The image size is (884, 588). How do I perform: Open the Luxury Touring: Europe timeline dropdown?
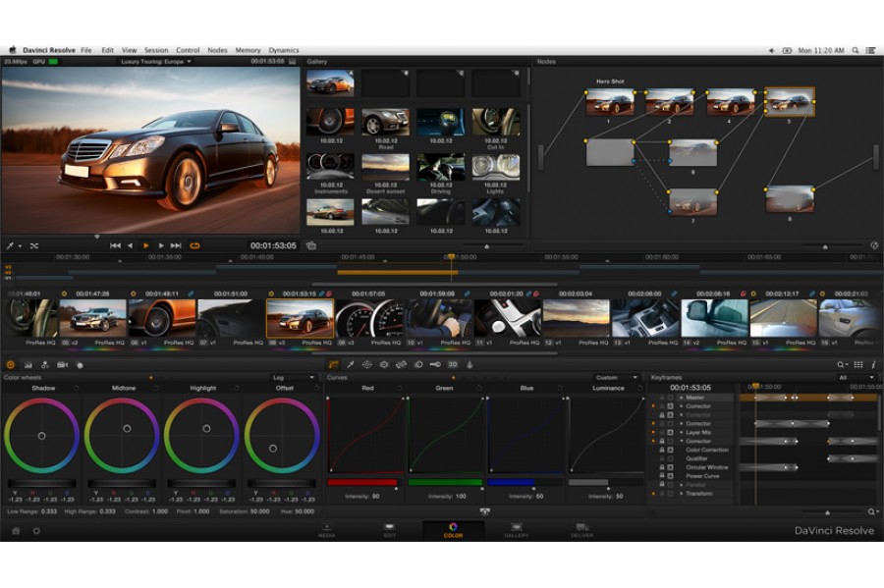(156, 62)
